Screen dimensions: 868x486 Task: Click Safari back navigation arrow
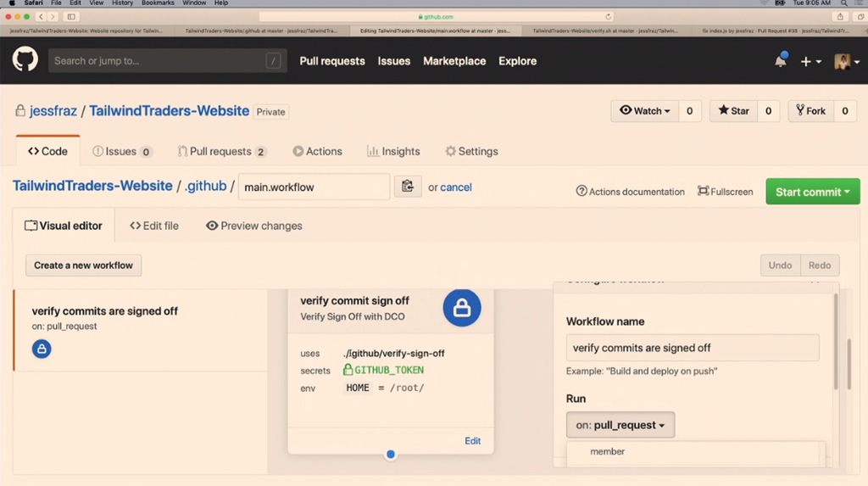41,17
